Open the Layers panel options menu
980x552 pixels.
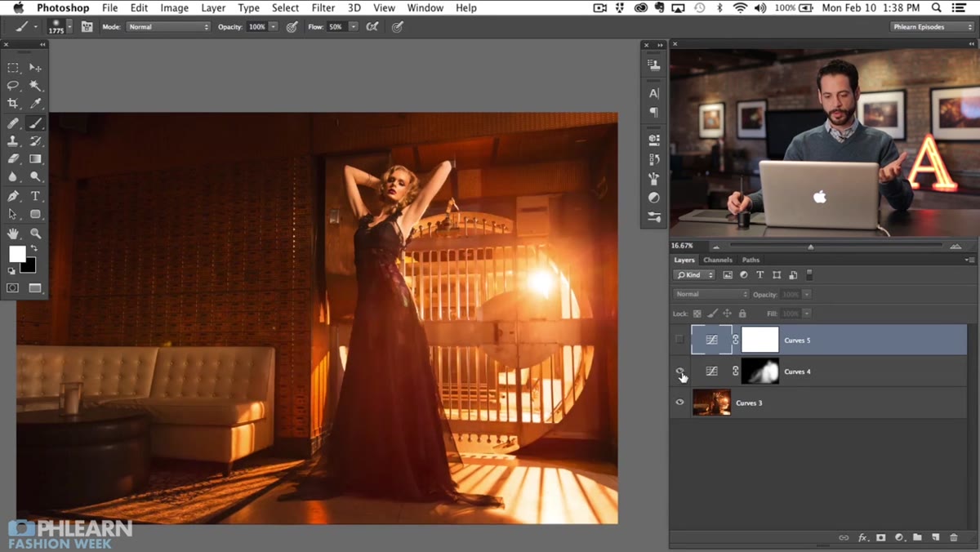coord(969,260)
